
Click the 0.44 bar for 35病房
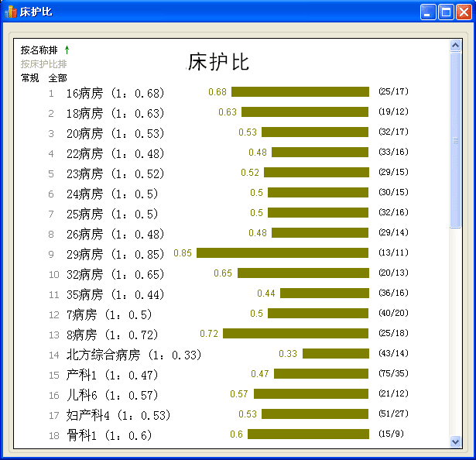324,294
